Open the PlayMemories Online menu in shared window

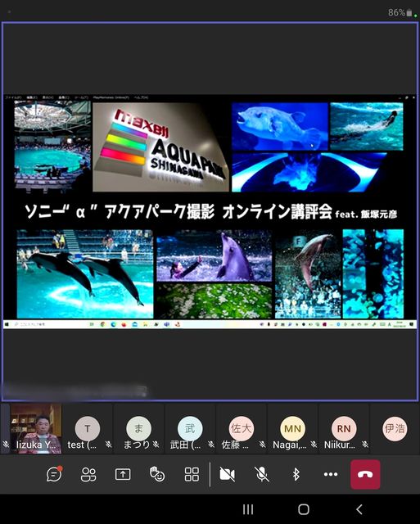point(111,97)
